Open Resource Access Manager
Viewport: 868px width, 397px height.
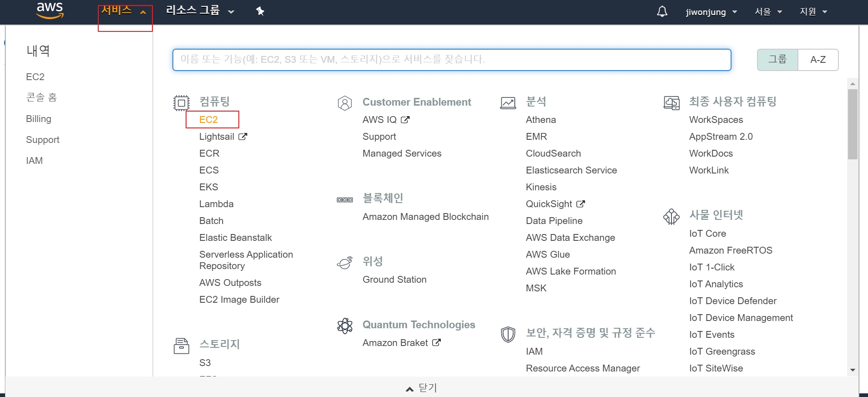583,368
